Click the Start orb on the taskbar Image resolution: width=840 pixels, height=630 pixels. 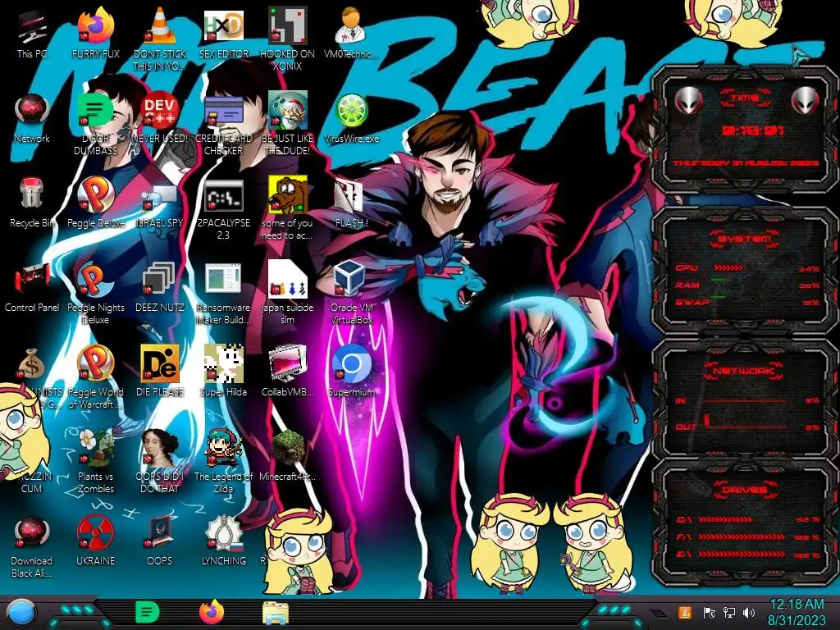(x=21, y=613)
